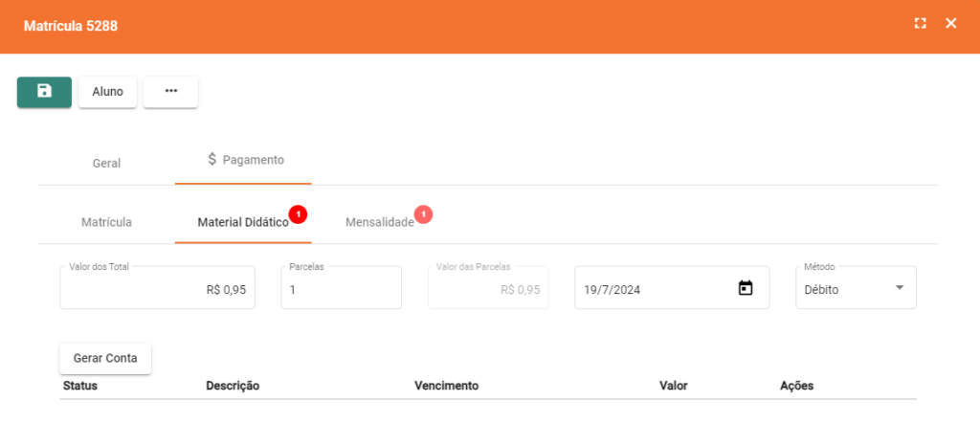Screen dimensions: 980x446
Task: Expand the Método dropdown arrow
Action: click(x=899, y=288)
